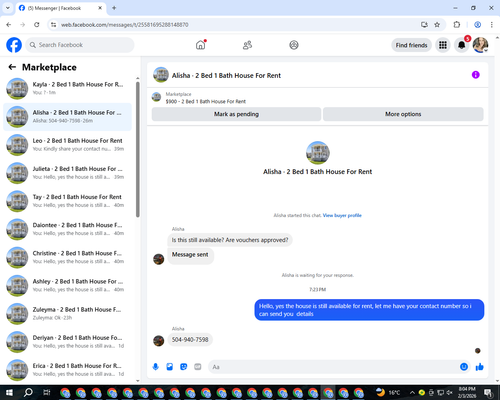Click the conversation list scrollbar
Screen dimensions: 500x400
point(138,150)
